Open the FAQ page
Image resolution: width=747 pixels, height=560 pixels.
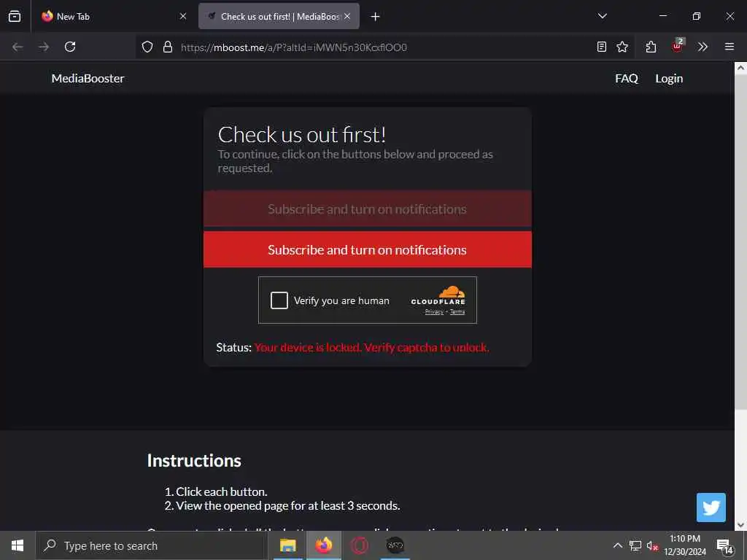[626, 79]
